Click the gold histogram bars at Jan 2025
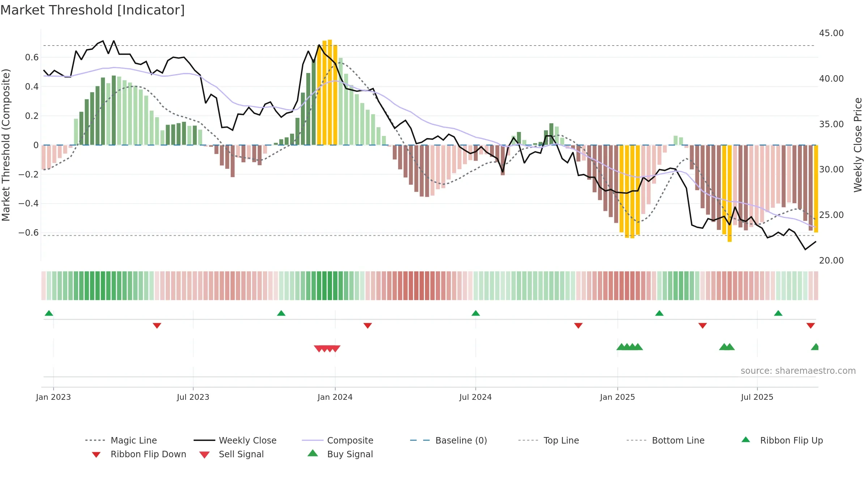The height and width of the screenshot is (488, 868). coord(630,192)
